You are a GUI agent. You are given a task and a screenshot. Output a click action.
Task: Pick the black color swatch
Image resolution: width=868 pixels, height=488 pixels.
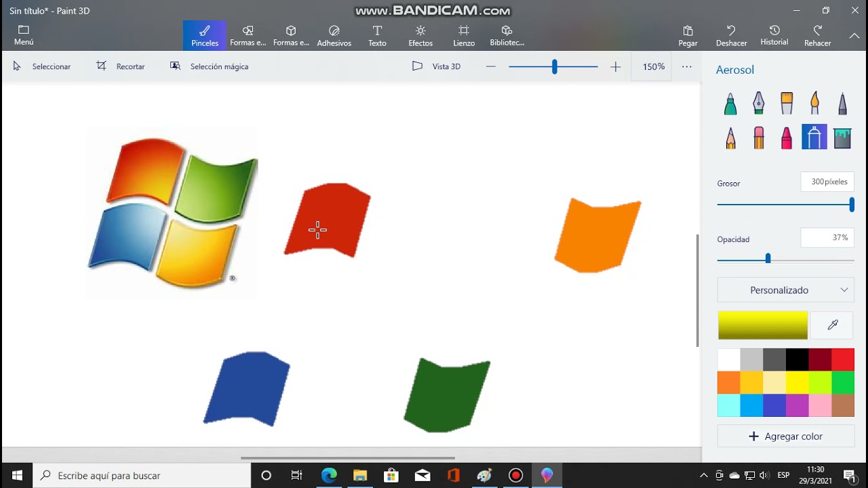pos(797,360)
